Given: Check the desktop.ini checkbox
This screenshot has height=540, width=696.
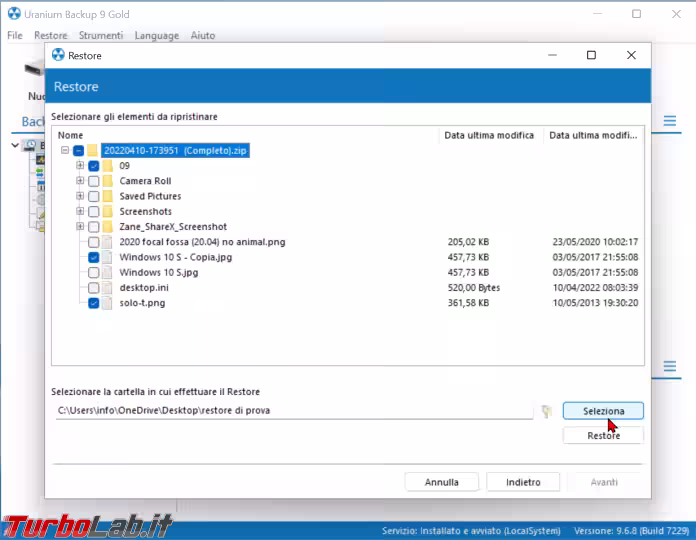Looking at the screenshot, I should tap(94, 288).
